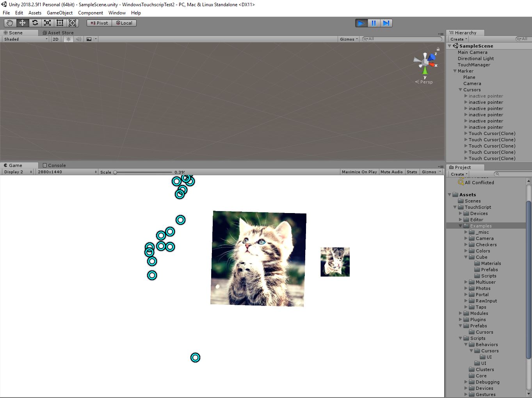Select Main Camera in the Hierarchy
532x398 pixels.
click(472, 52)
